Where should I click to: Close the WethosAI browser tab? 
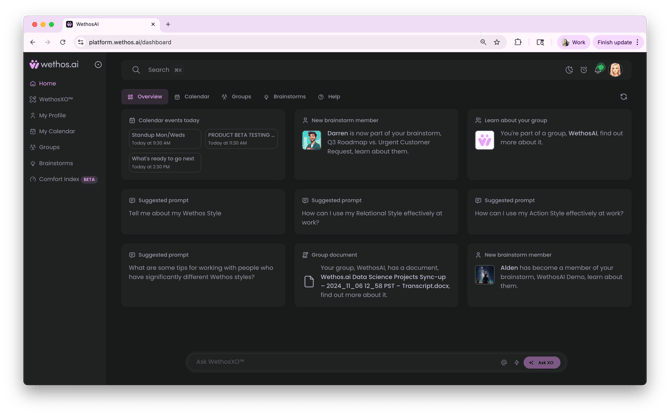(153, 24)
